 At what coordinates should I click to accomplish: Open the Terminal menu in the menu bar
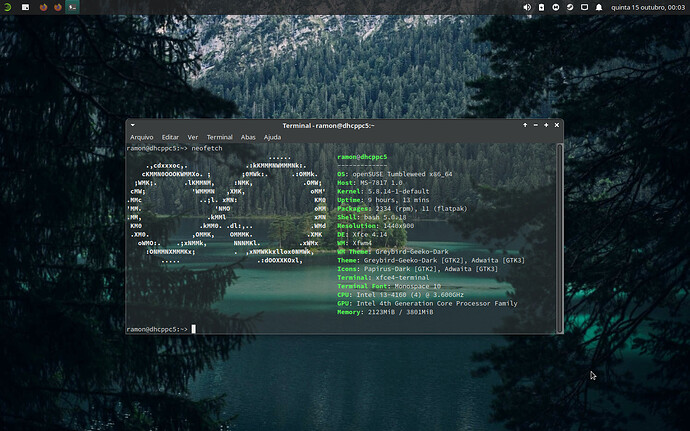[220, 137]
